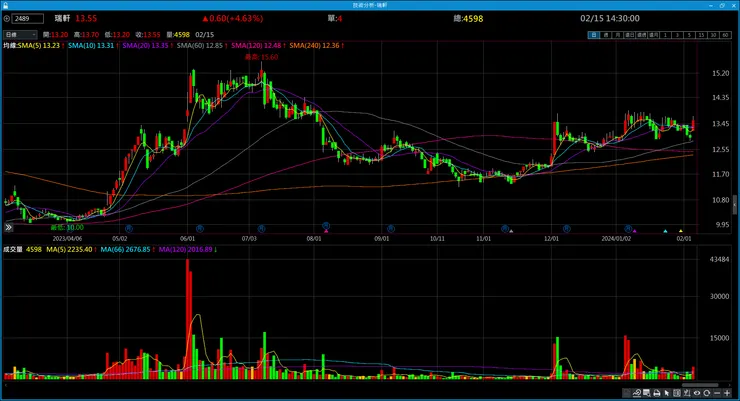The width and height of the screenshot is (740, 401).
Task: Click the event marker icon near 12/01
Action: click(x=567, y=228)
